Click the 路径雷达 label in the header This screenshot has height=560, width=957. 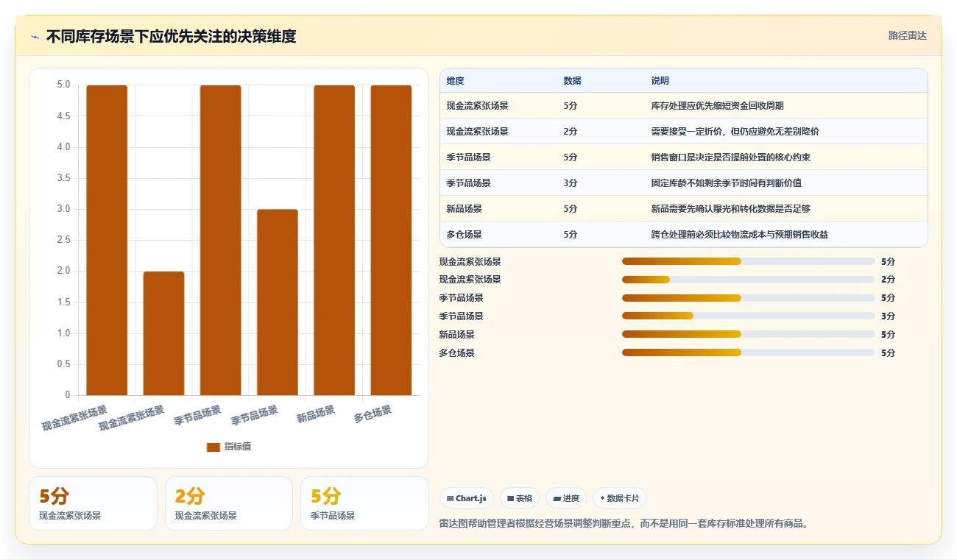[907, 35]
